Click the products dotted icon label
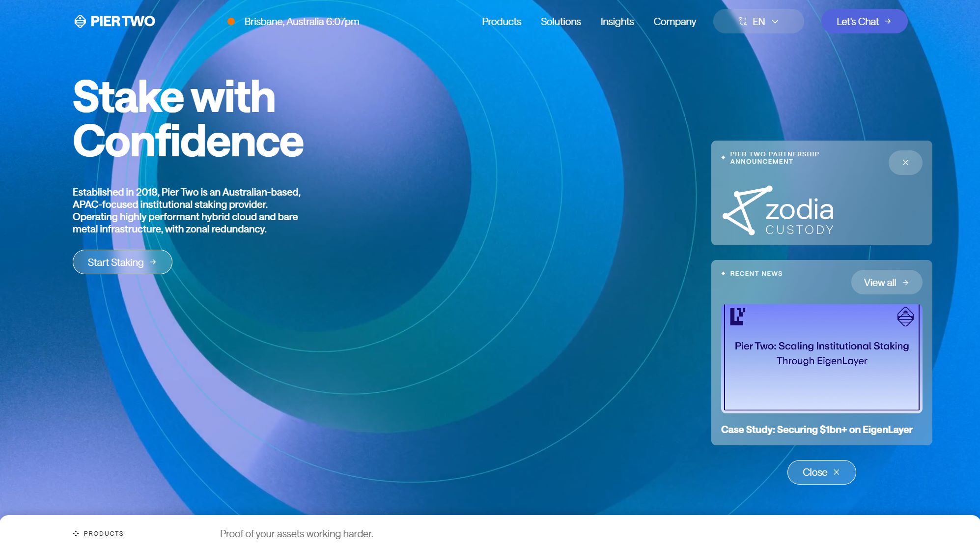 76,533
